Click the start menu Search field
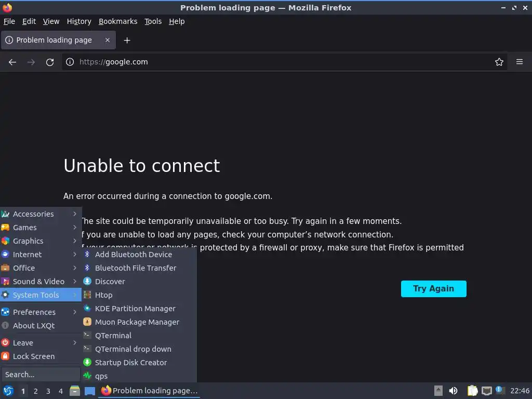The width and height of the screenshot is (532, 399). click(x=41, y=375)
